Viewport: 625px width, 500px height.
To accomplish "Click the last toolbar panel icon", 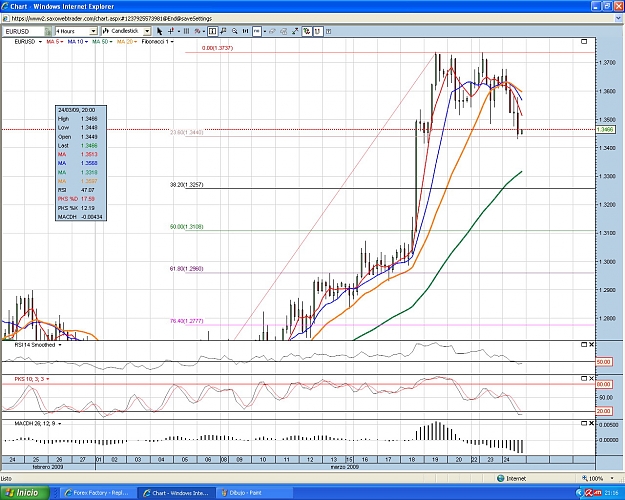I will click(x=328, y=31).
